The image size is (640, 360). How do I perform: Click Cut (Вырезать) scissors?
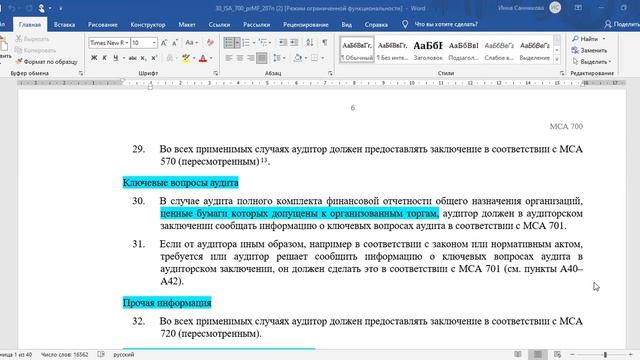click(x=32, y=39)
